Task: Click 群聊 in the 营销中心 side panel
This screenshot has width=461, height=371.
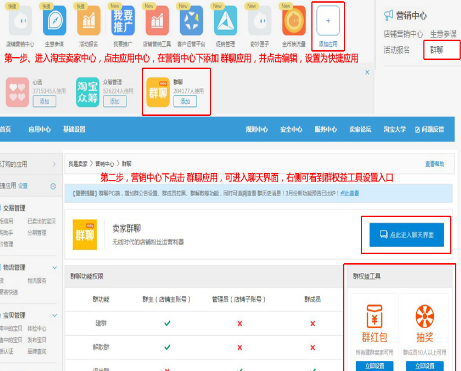Action: (x=436, y=50)
